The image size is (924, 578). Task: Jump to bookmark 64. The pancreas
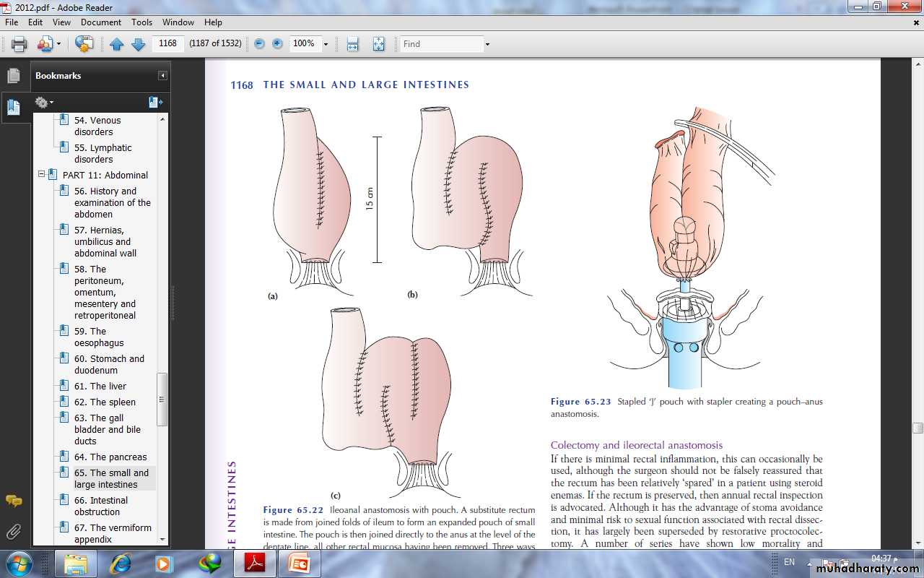110,457
